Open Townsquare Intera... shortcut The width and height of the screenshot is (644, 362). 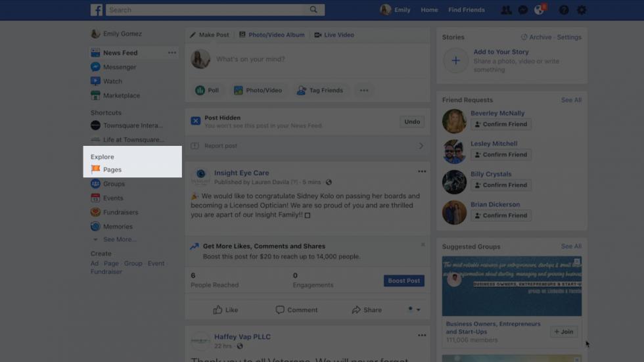[x=127, y=125]
